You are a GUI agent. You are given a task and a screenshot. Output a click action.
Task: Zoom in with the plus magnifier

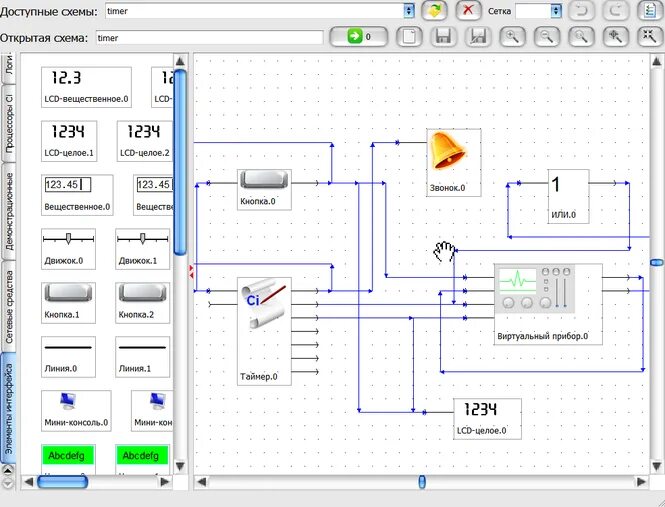(512, 37)
